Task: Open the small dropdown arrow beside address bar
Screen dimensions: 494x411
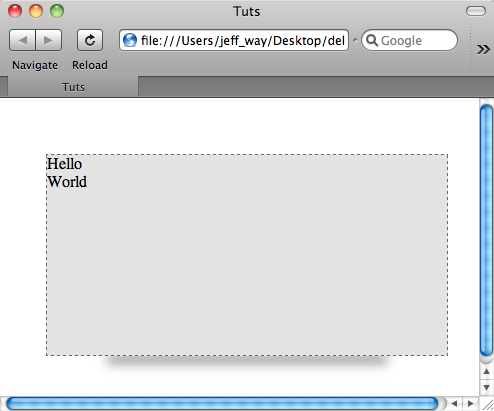Action: [355, 40]
